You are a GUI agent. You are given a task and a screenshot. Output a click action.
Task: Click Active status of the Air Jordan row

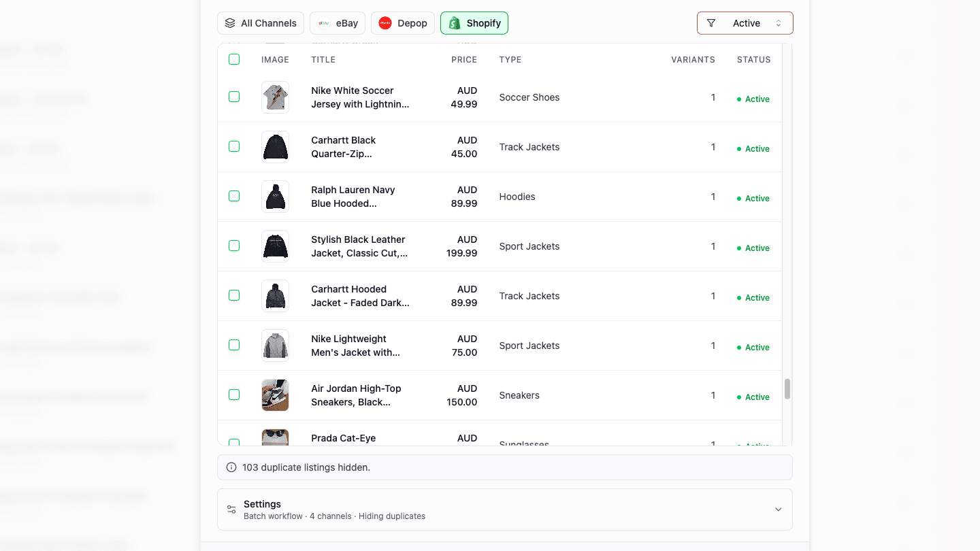[x=753, y=397]
